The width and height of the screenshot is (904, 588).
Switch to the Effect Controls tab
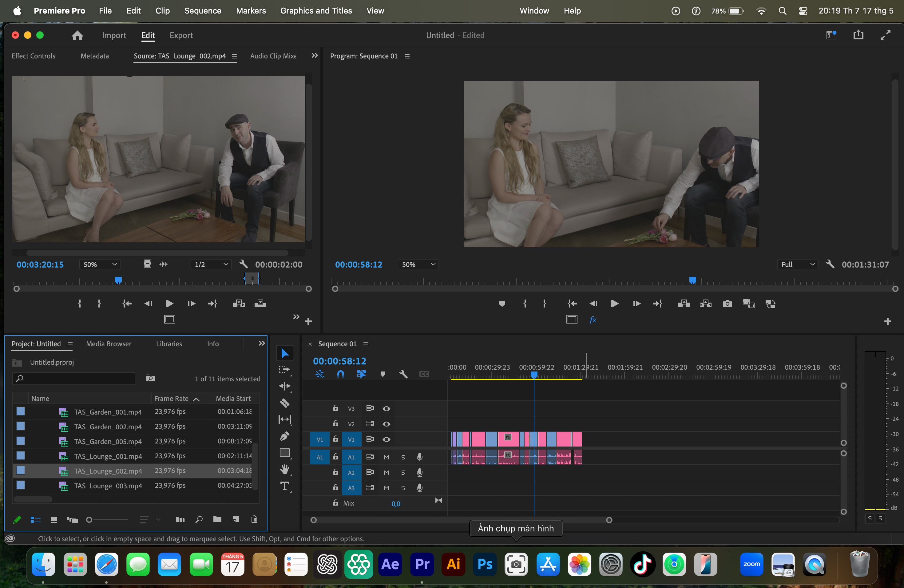(34, 56)
